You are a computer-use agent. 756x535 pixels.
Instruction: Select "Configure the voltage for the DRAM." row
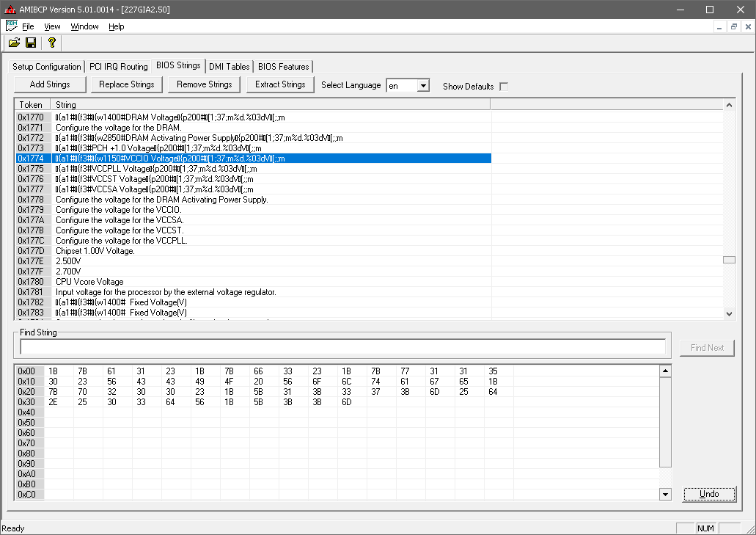coord(253,128)
